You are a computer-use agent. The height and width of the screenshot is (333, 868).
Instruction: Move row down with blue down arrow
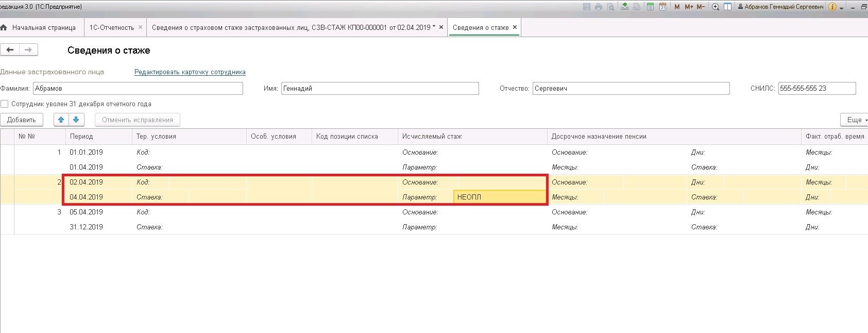76,120
